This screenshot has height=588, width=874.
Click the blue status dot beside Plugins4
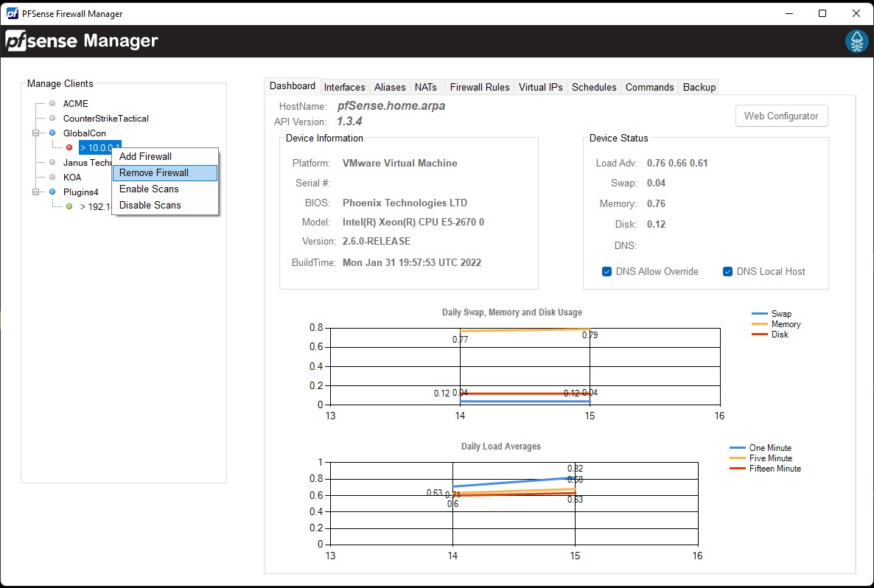click(x=52, y=192)
